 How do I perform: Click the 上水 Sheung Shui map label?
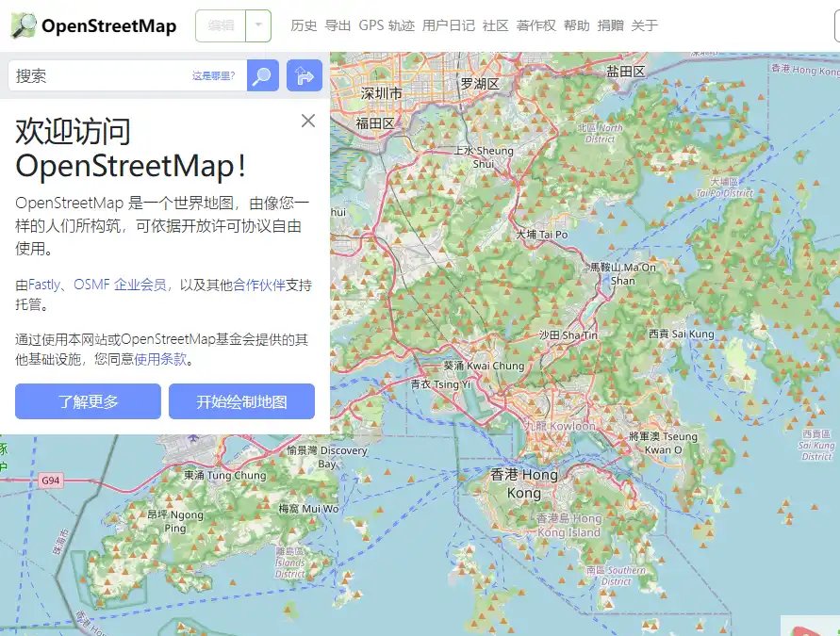(x=485, y=157)
